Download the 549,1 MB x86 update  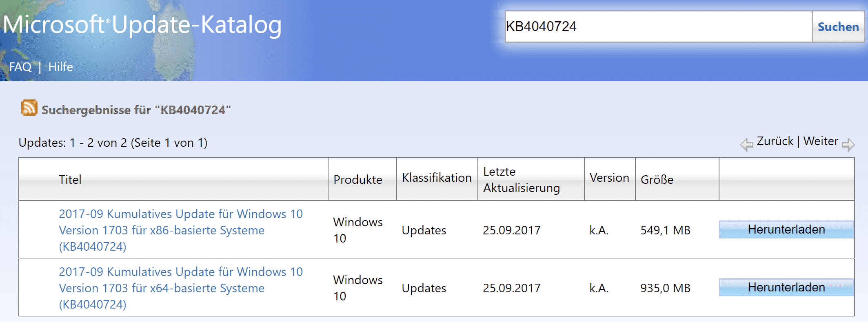point(786,229)
